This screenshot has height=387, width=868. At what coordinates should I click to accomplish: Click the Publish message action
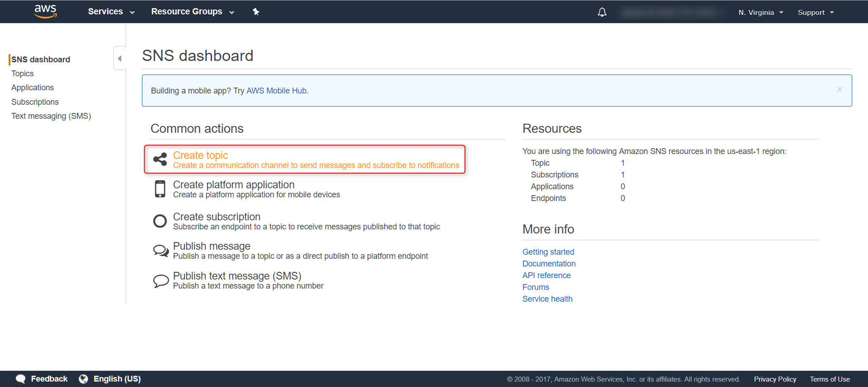click(212, 246)
